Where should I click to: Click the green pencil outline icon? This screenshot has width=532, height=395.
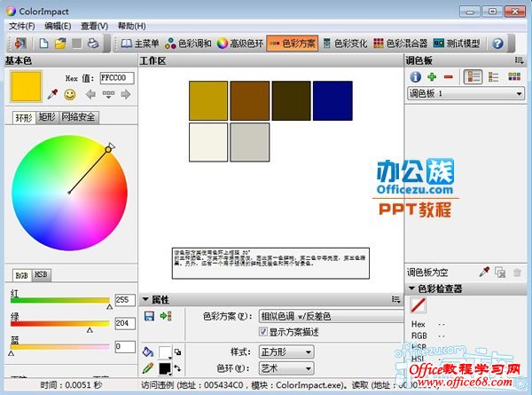(x=148, y=368)
